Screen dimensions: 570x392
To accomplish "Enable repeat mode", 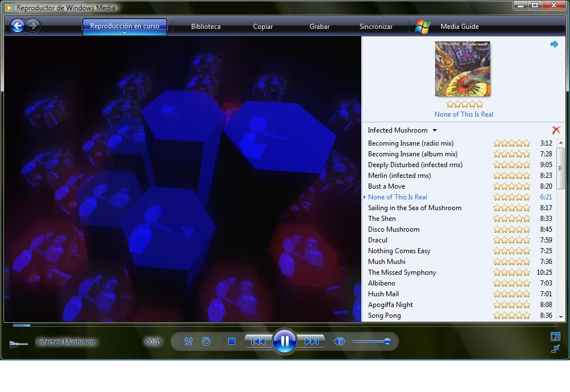I will pyautogui.click(x=206, y=341).
